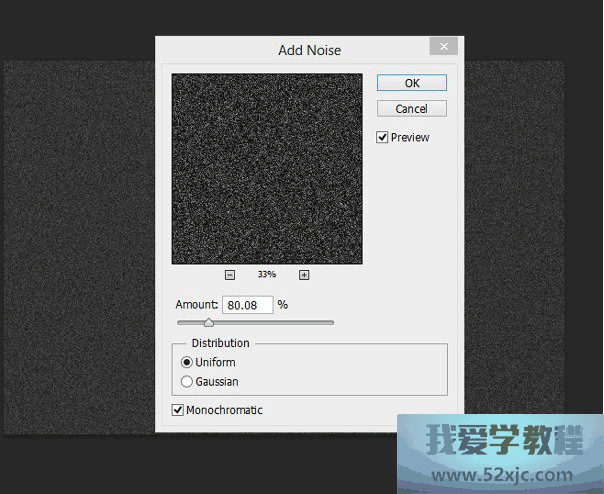This screenshot has width=604, height=494.
Task: Click inside the noise preview thumbnail
Action: coord(267,168)
